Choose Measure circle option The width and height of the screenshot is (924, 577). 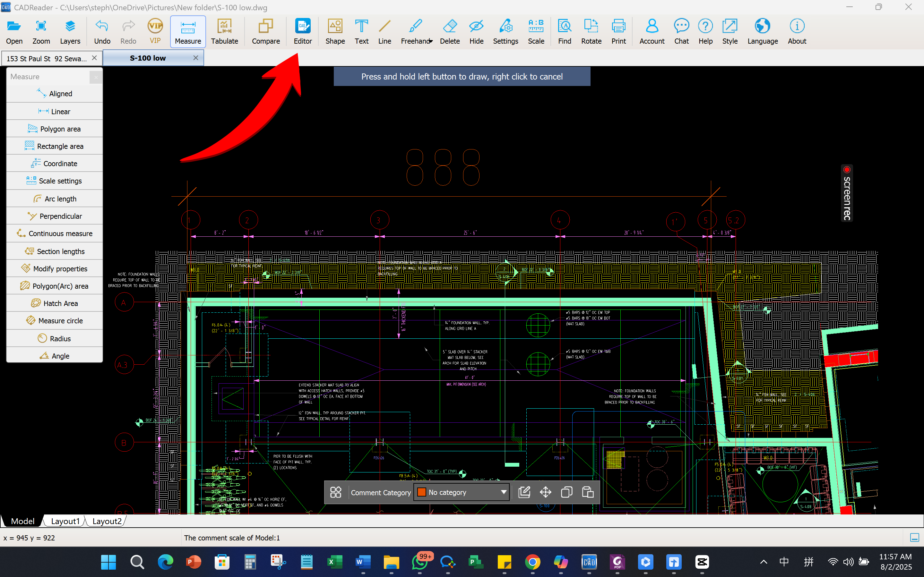(55, 320)
